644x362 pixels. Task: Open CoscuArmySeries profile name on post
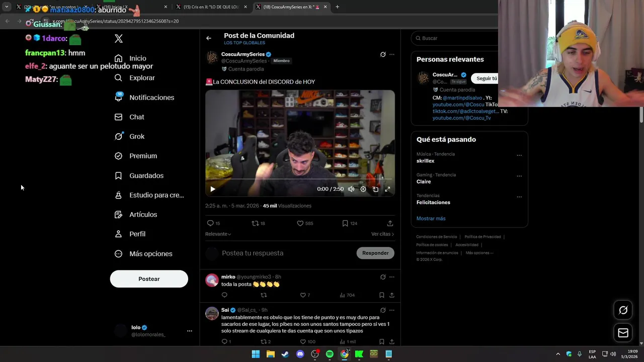[x=243, y=54]
